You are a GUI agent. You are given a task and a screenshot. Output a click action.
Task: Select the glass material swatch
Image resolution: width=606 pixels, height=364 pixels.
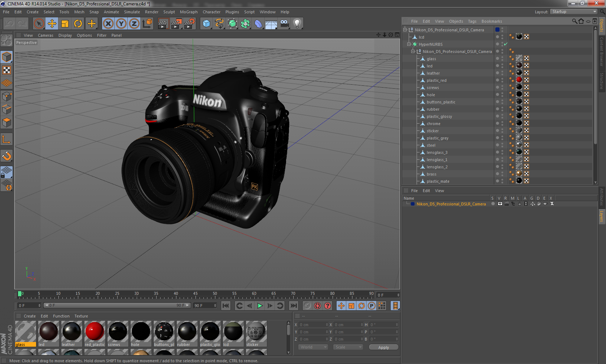tap(26, 334)
